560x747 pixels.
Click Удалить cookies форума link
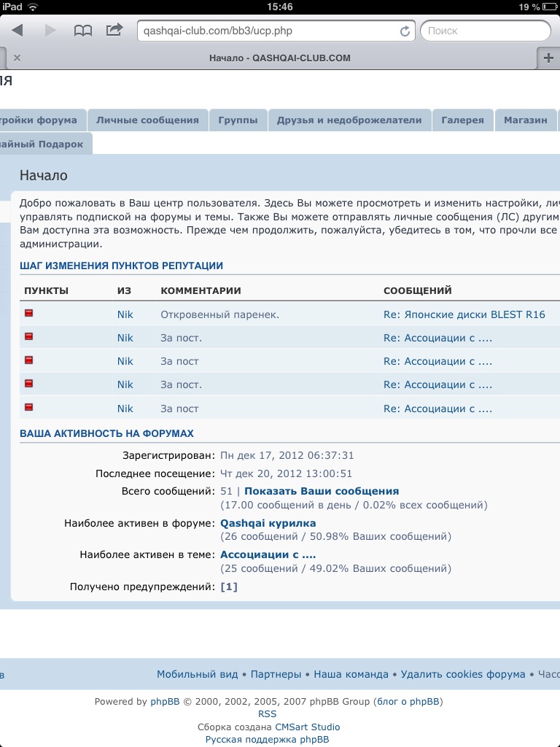pyautogui.click(x=463, y=674)
